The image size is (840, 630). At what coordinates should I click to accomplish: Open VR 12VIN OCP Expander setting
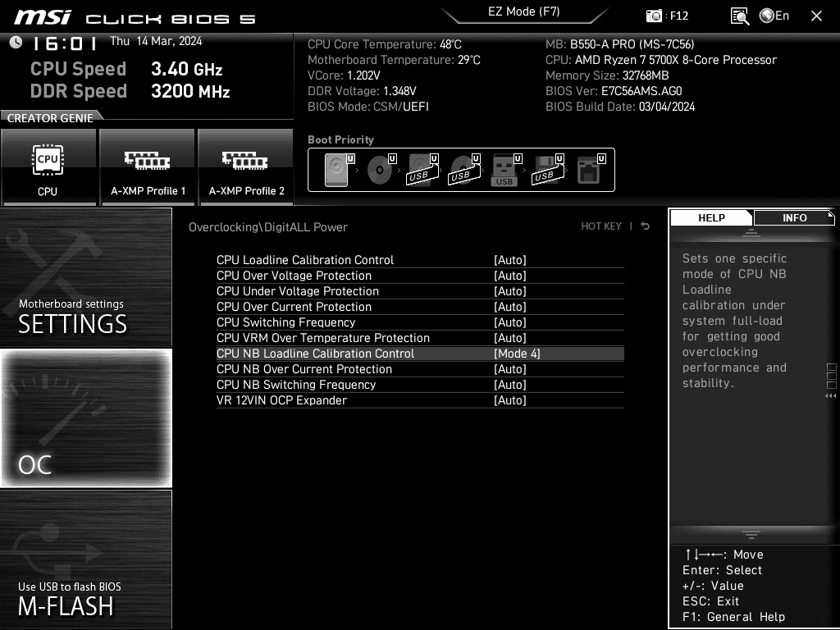[x=420, y=400]
